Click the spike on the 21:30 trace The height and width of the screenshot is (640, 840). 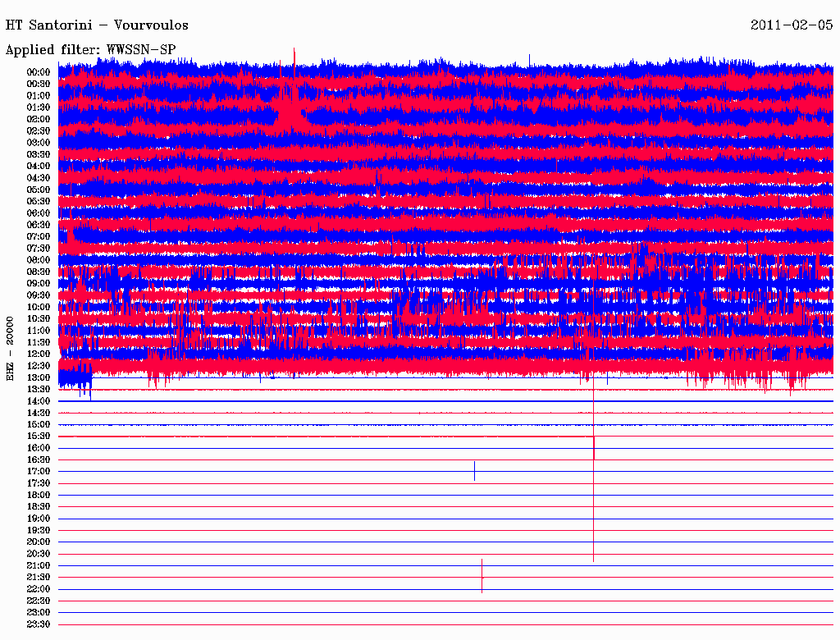click(x=482, y=575)
